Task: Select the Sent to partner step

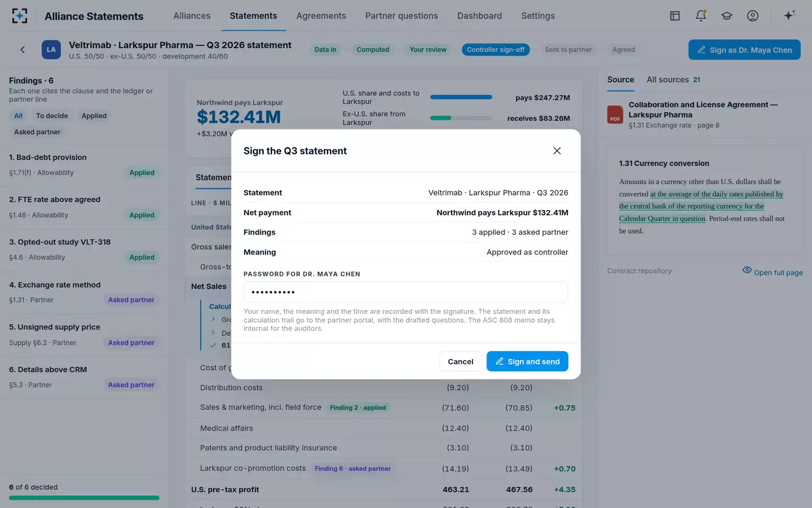Action: point(568,50)
